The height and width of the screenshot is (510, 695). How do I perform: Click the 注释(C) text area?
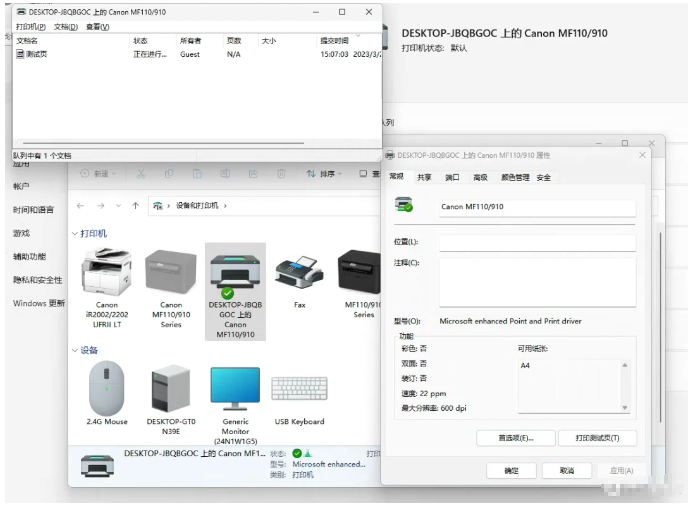pos(538,282)
